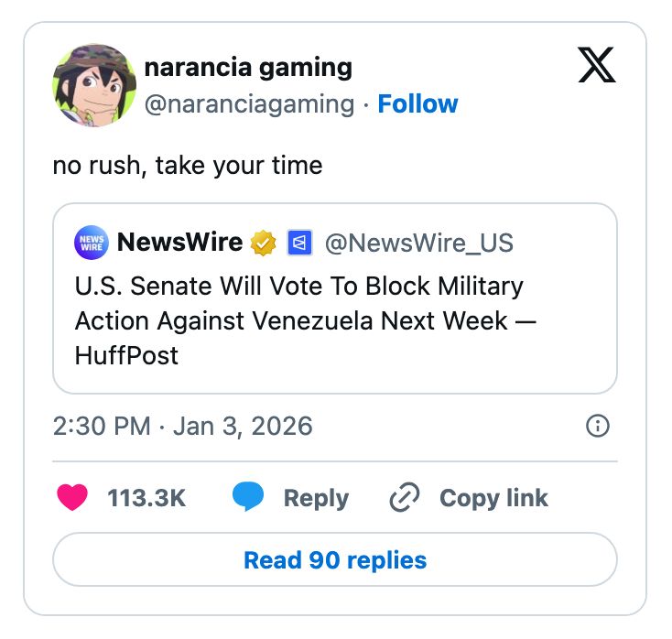Open the narancia gaming display name
Viewport: 672px width, 639px height.
click(248, 68)
